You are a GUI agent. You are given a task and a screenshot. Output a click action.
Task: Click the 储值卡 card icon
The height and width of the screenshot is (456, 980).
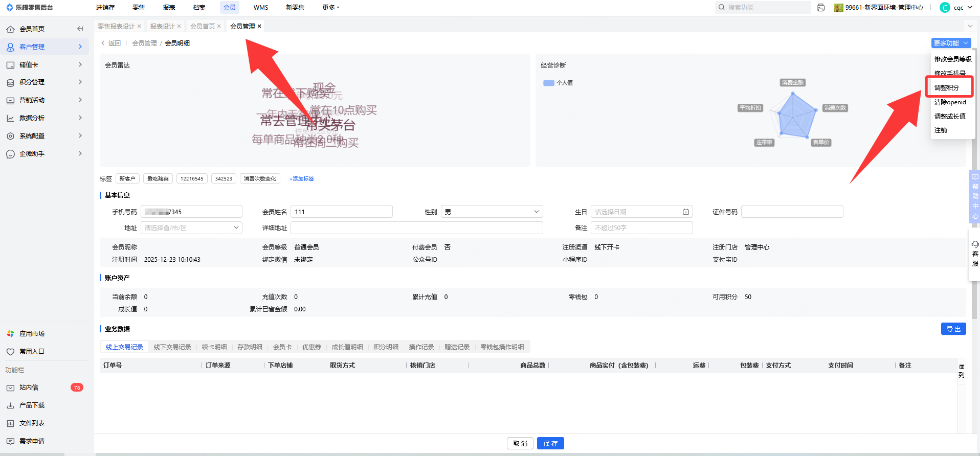pyautogui.click(x=10, y=65)
